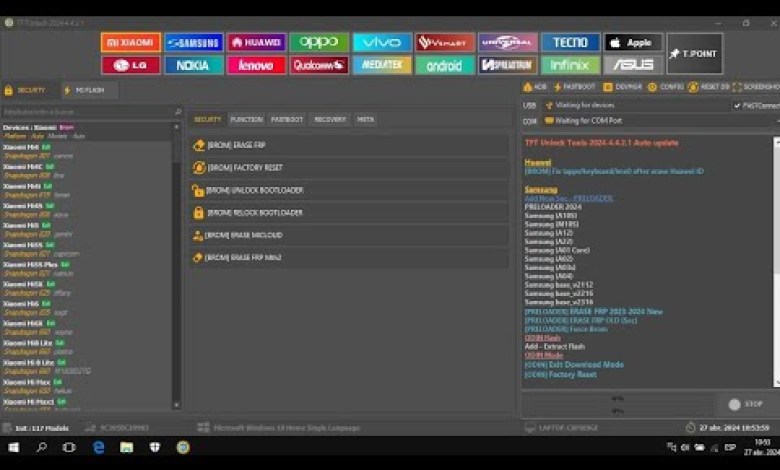This screenshot has height=470, width=780.
Task: Select the SECURITY sub-tab in center panel
Action: coord(208,120)
